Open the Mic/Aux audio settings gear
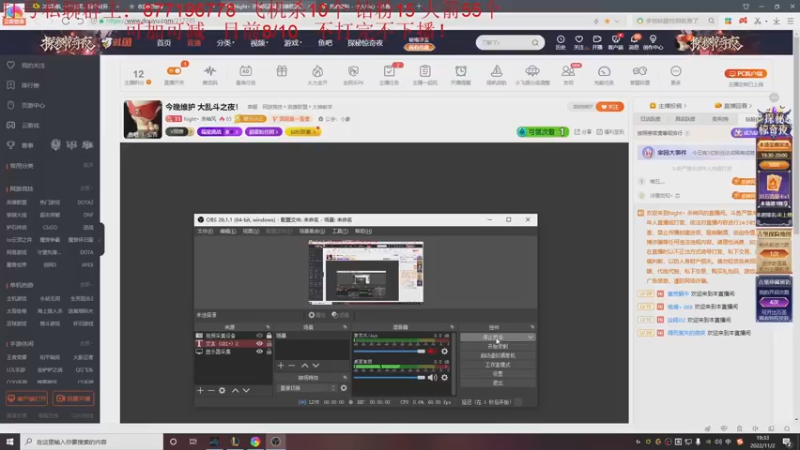This screenshot has height=450, width=800. click(x=444, y=351)
